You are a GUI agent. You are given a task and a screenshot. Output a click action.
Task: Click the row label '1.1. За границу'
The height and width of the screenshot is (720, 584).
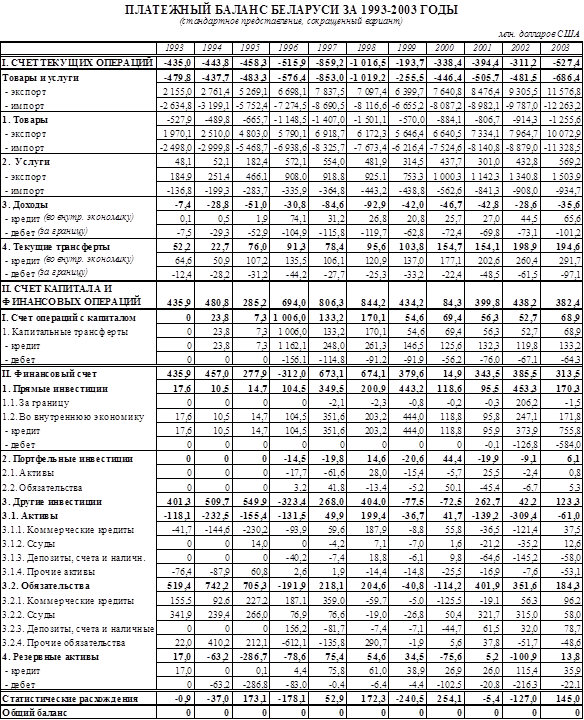coord(36,403)
